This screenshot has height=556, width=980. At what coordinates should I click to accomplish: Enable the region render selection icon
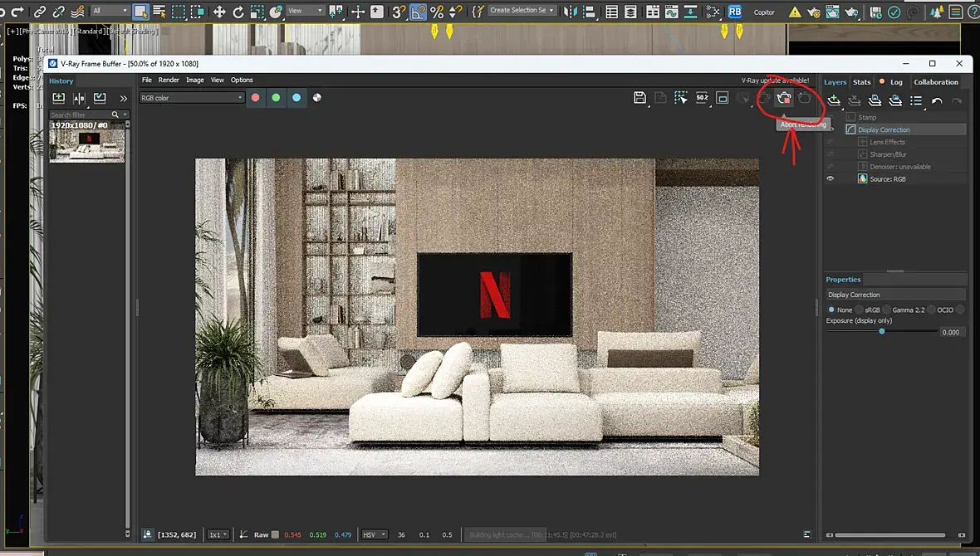tap(681, 98)
